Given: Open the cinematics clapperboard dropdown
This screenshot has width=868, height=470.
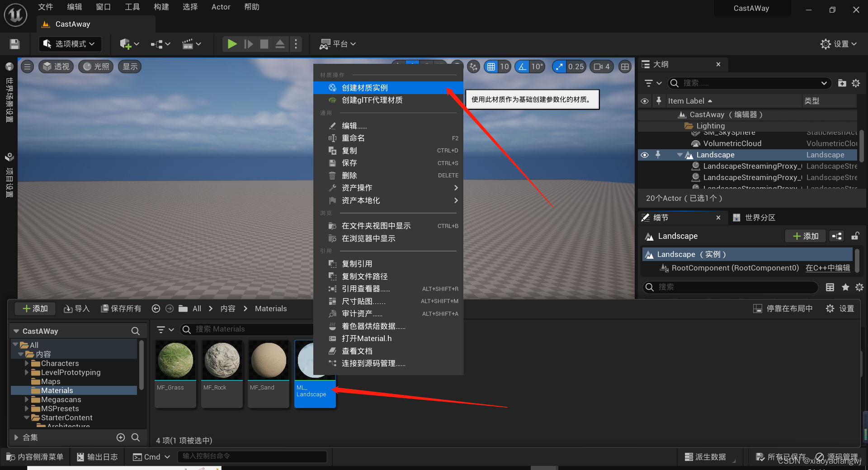Looking at the screenshot, I should 191,44.
